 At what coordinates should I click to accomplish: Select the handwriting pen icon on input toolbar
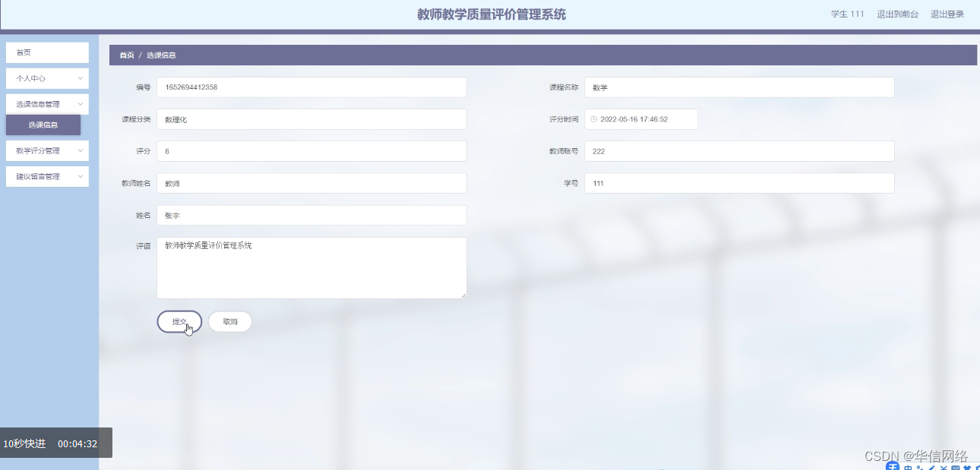933,466
